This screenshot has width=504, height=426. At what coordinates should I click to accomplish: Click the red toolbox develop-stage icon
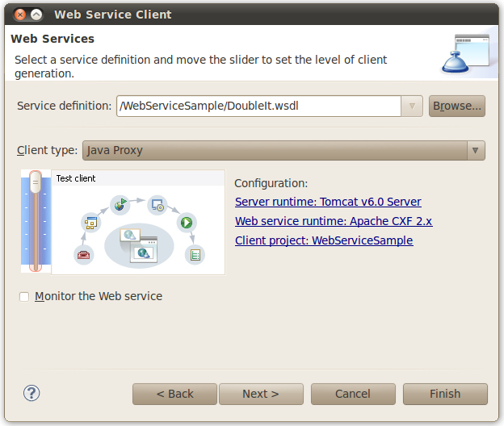pos(83,255)
